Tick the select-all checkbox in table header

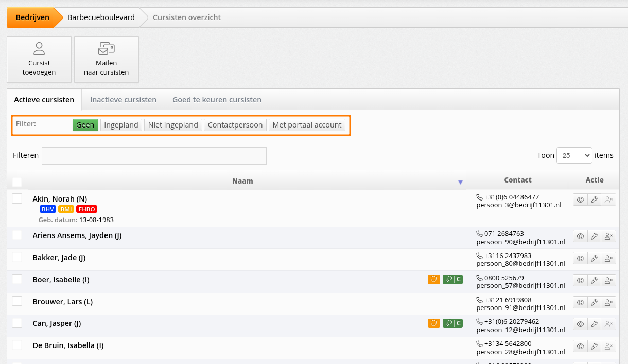(x=17, y=182)
